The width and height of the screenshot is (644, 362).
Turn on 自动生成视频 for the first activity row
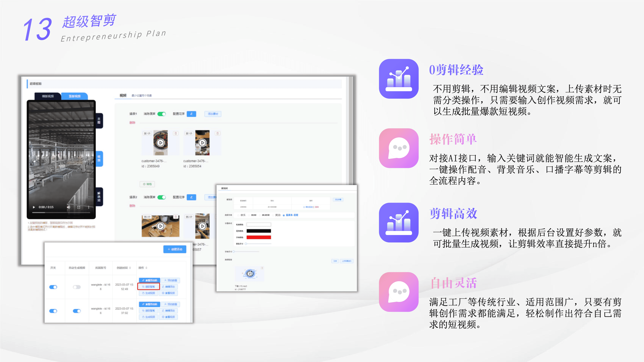pos(77,287)
